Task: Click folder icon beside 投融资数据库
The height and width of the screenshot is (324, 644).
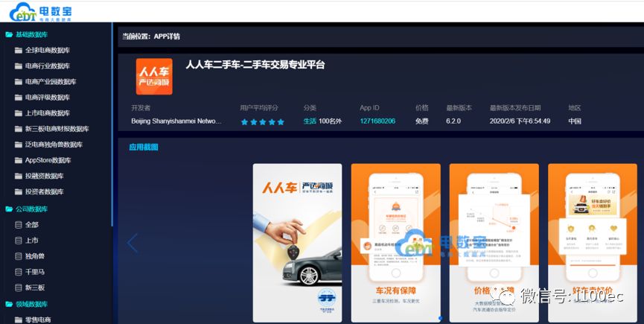Action: coord(18,176)
